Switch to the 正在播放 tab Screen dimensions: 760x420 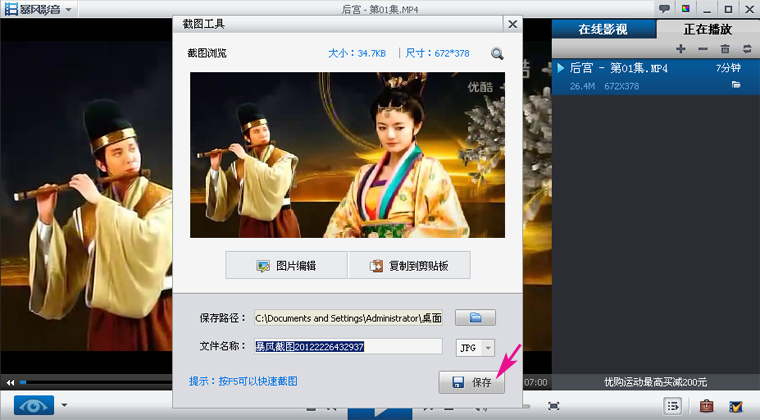708,29
